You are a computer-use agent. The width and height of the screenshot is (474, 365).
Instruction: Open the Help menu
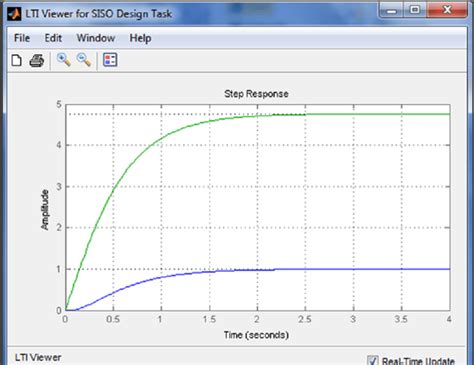point(140,38)
